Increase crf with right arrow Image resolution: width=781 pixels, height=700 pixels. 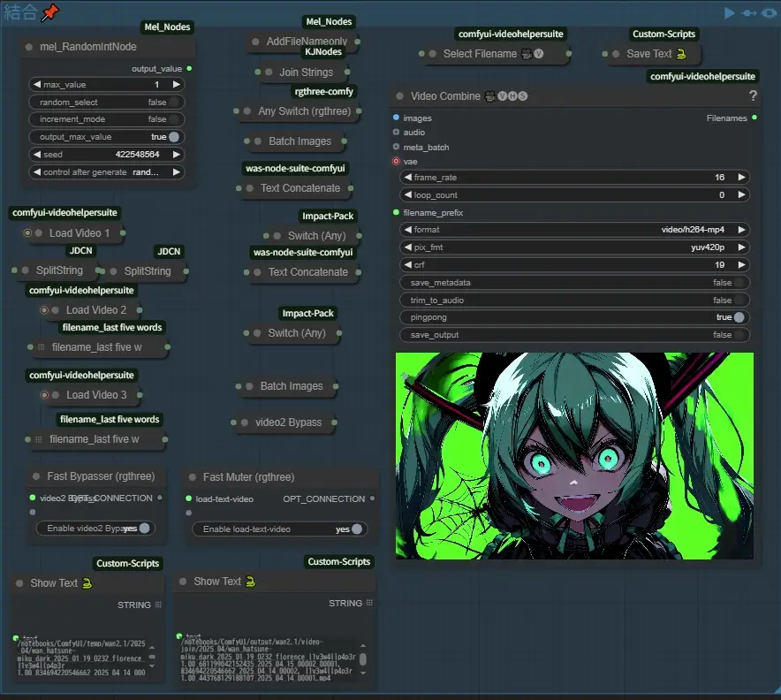click(x=741, y=264)
